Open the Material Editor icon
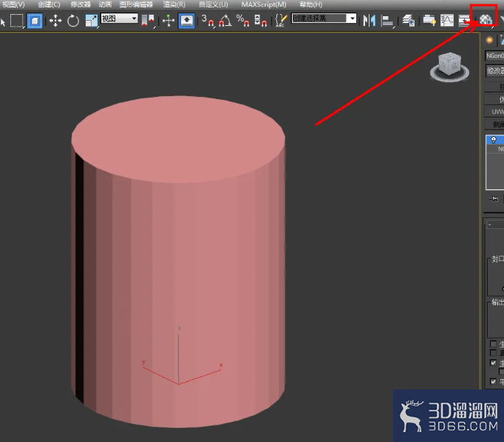 (486, 20)
